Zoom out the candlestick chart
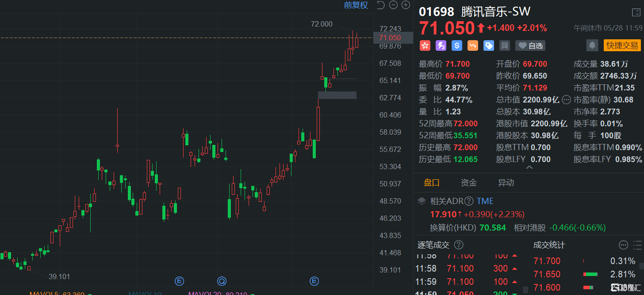Screen dimensions: 644x295 point(393,5)
